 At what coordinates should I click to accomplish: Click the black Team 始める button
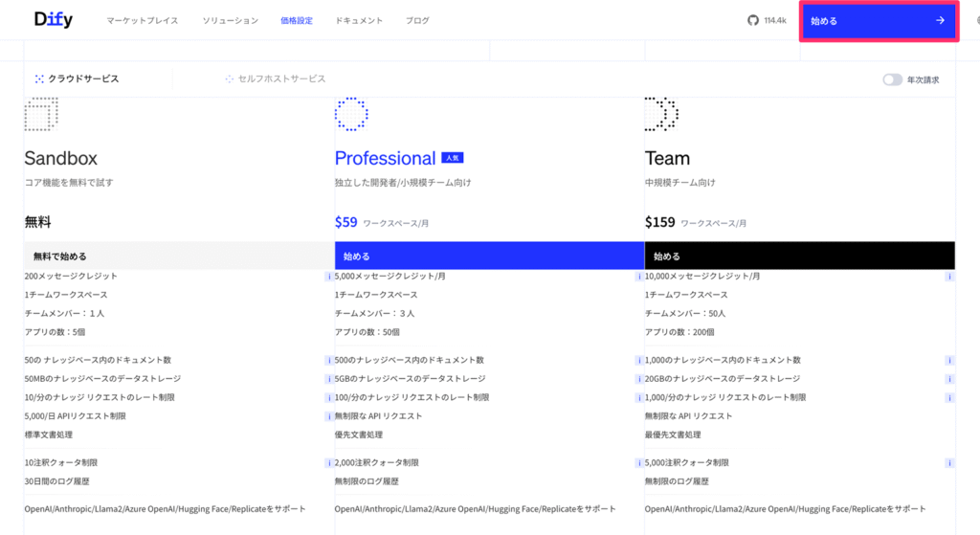(x=799, y=256)
